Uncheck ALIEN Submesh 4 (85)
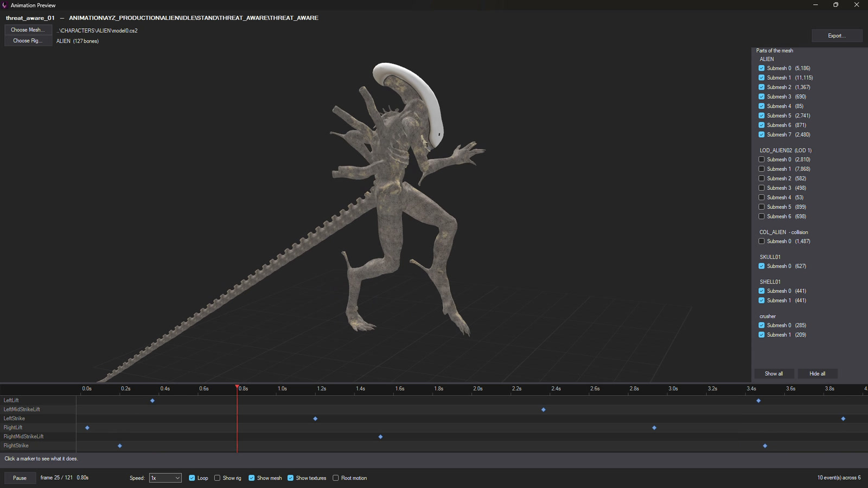 (762, 106)
